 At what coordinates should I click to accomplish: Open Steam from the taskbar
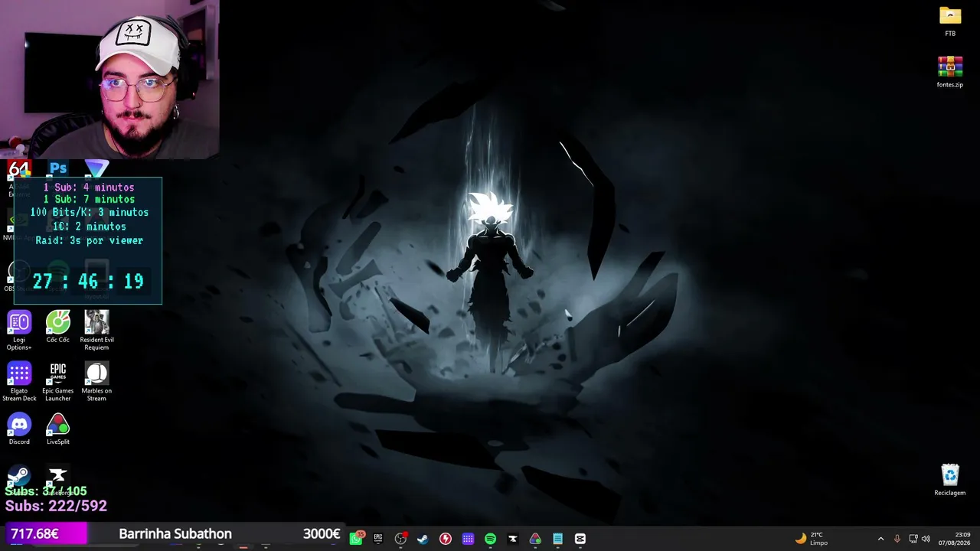click(x=423, y=539)
